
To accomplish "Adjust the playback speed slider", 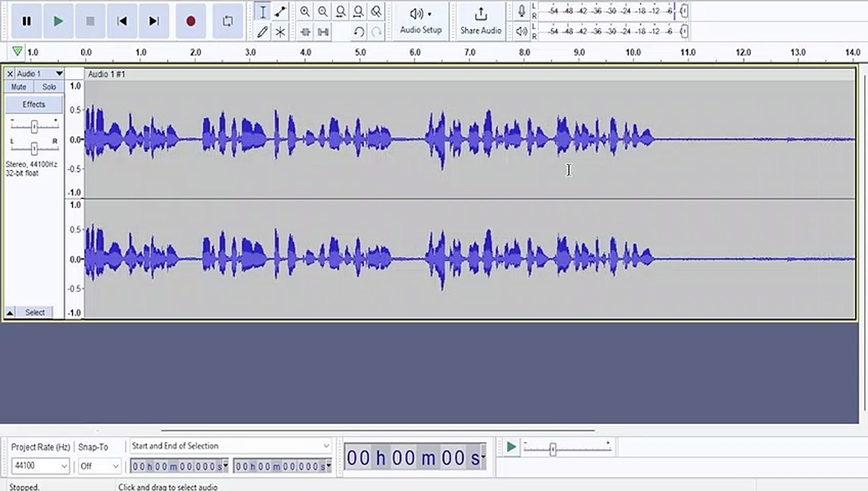I will (553, 449).
